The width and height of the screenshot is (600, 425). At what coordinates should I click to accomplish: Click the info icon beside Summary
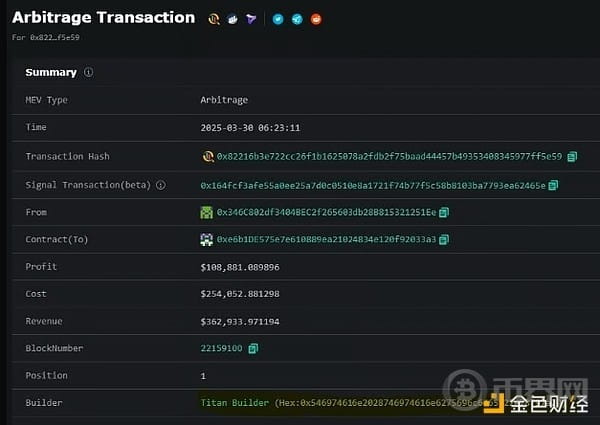[x=88, y=72]
